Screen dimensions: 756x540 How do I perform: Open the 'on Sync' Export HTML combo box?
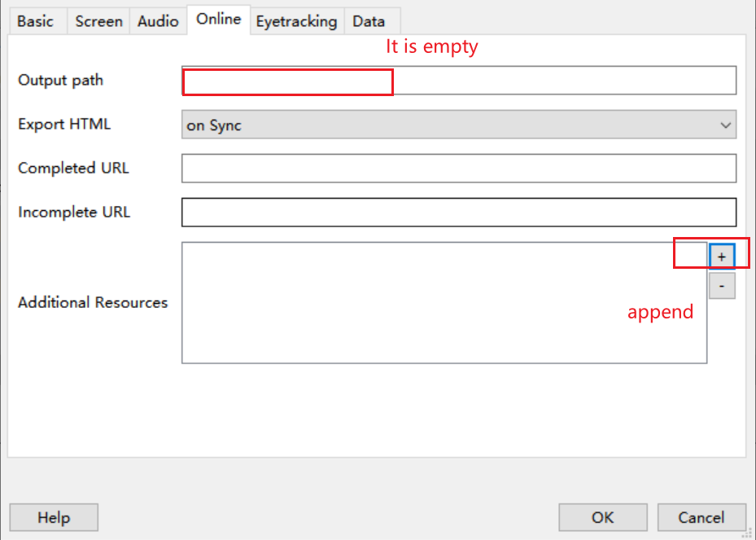[x=458, y=125]
